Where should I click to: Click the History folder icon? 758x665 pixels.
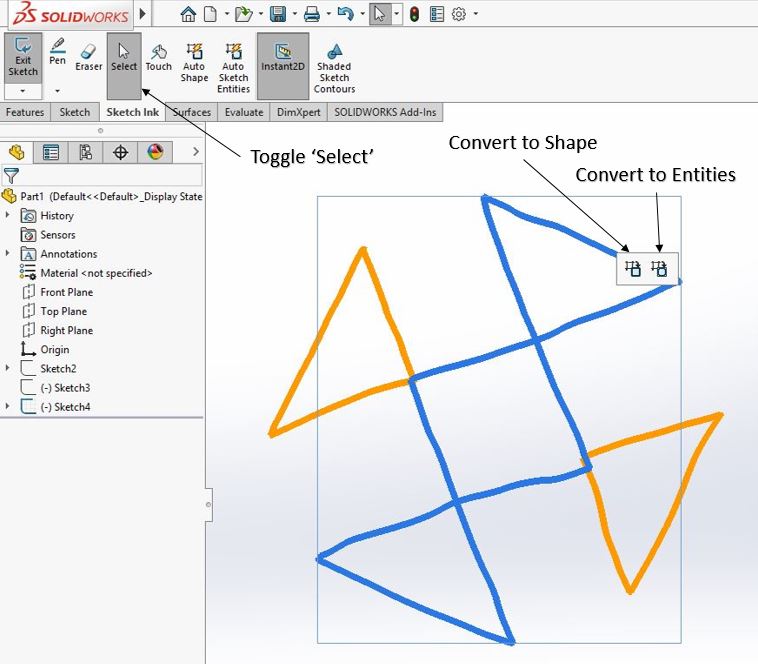coord(29,216)
